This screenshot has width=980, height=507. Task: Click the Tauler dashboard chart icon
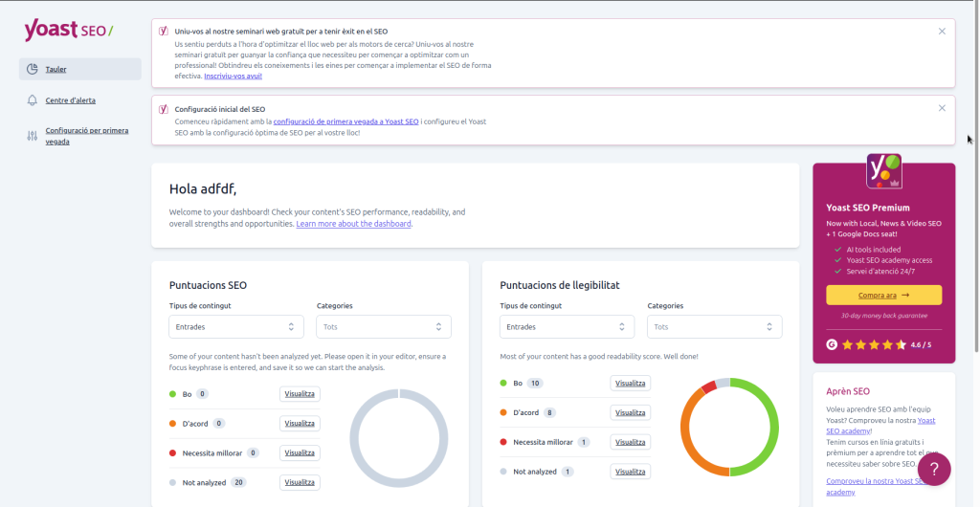(33, 69)
